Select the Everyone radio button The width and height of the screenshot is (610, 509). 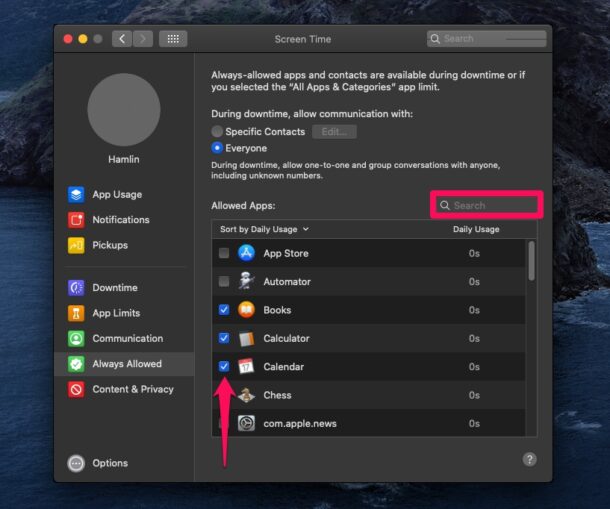click(217, 148)
